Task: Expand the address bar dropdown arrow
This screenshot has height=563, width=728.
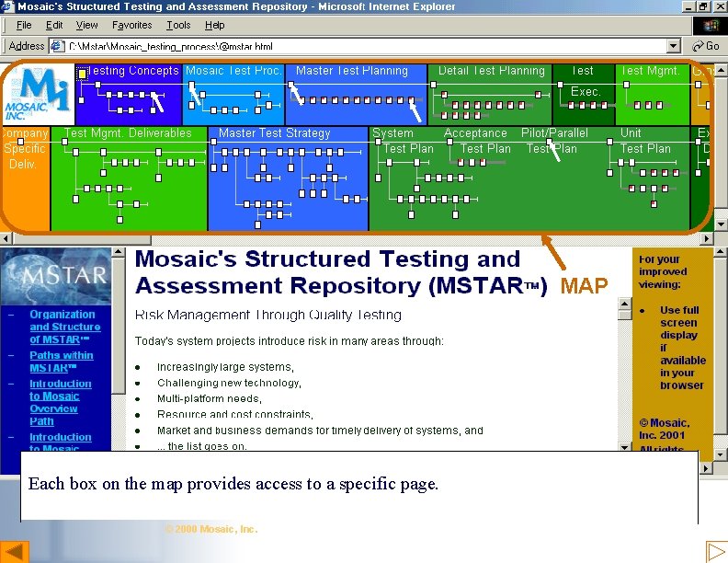Action: [x=674, y=46]
